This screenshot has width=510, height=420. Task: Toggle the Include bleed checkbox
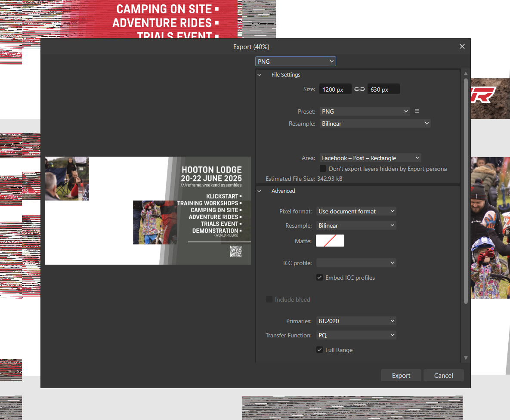pos(269,300)
